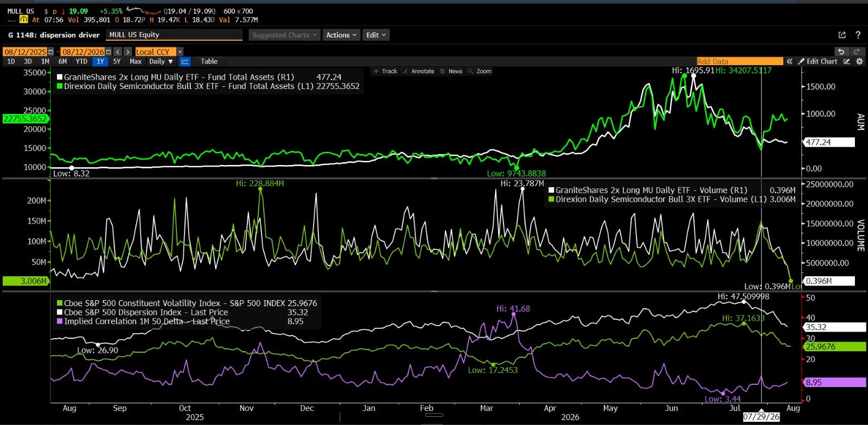Open the Actions dropdown menu
The image size is (868, 425).
(x=341, y=35)
